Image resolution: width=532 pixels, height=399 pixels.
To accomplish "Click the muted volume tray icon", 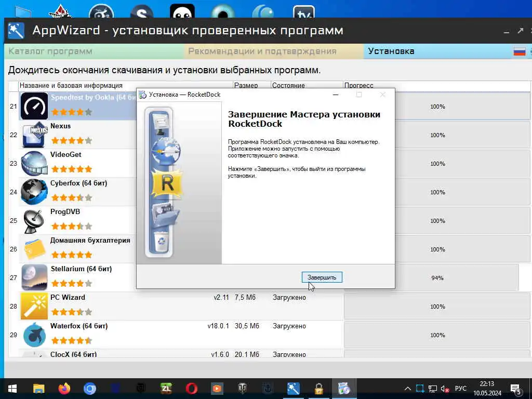I will tap(445, 389).
